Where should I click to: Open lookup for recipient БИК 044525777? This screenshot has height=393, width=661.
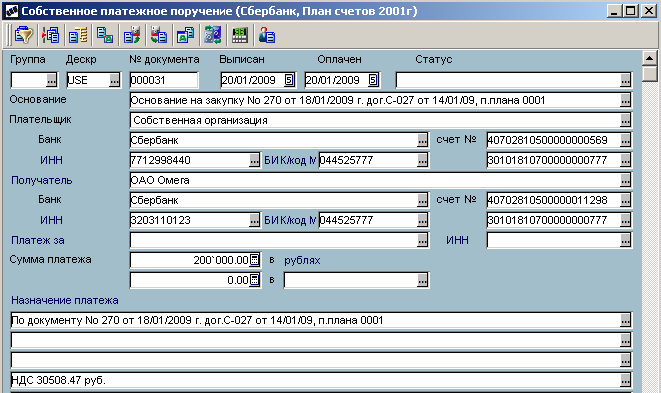point(422,220)
